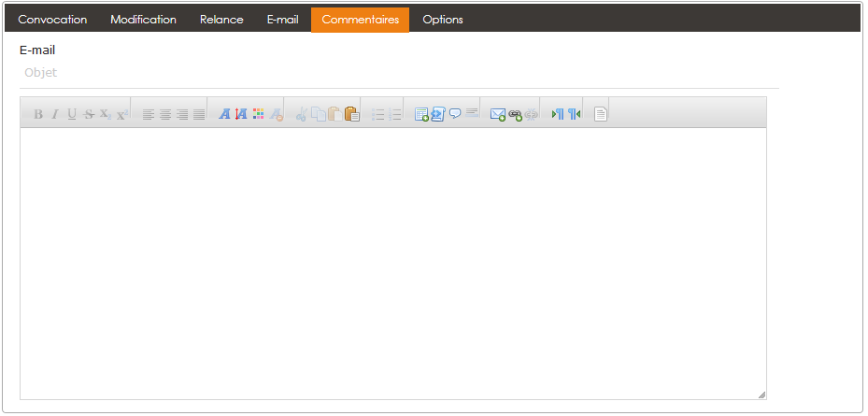Apply strikethrough formatting
The width and height of the screenshot is (868, 416).
89,114
